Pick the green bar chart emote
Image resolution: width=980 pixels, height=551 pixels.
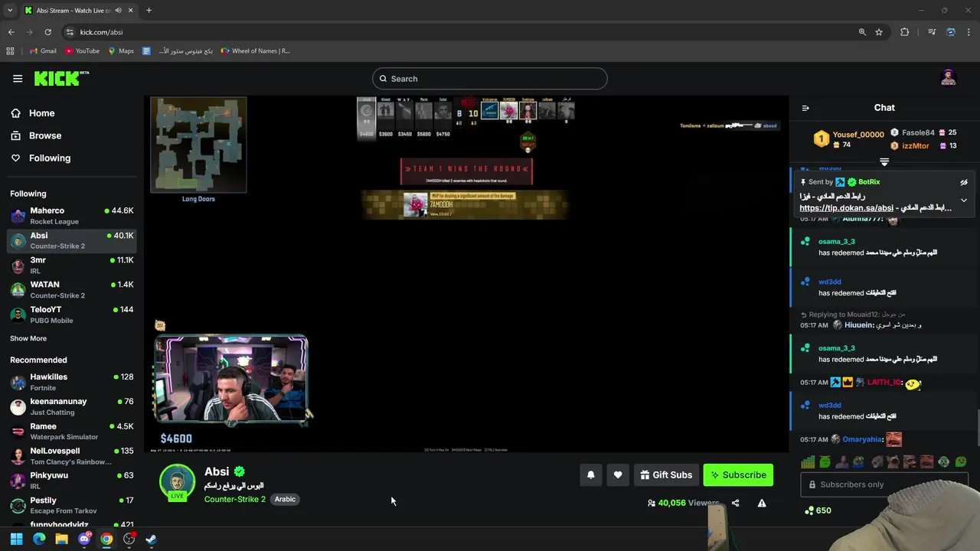[808, 461]
